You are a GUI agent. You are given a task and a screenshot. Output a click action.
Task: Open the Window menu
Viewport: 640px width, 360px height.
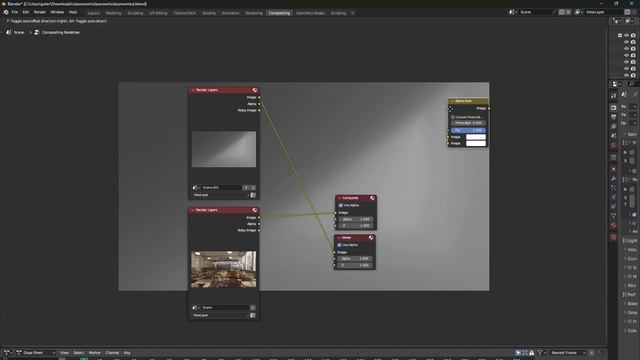[x=57, y=12]
